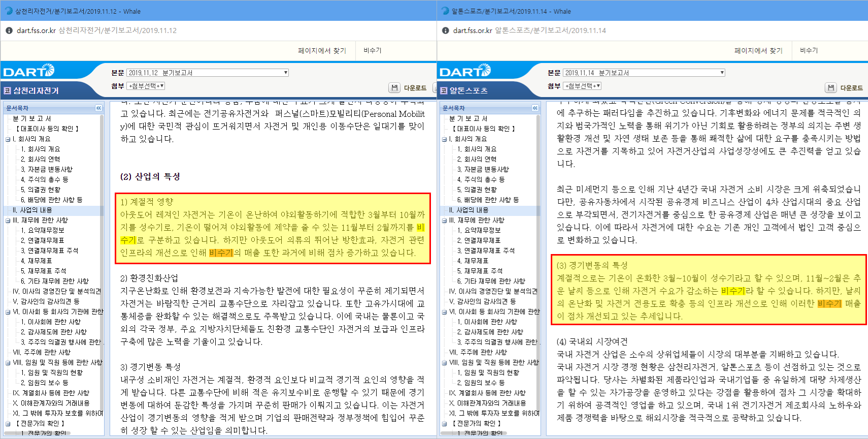Image resolution: width=868 pixels, height=439 pixels.
Task: Click the site info icon in the right window's address bar
Action: pos(446,30)
